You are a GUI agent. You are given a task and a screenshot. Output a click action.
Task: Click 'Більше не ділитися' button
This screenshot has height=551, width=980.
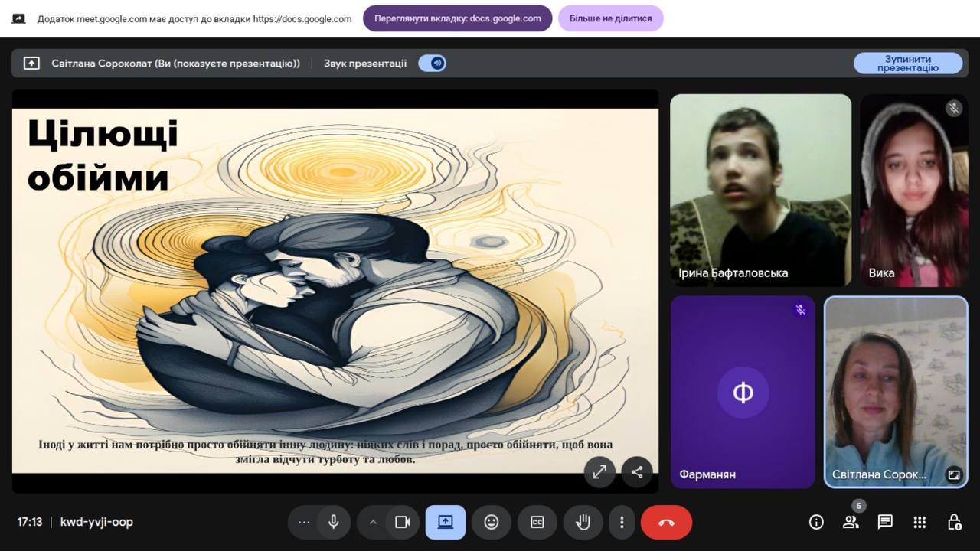[610, 18]
